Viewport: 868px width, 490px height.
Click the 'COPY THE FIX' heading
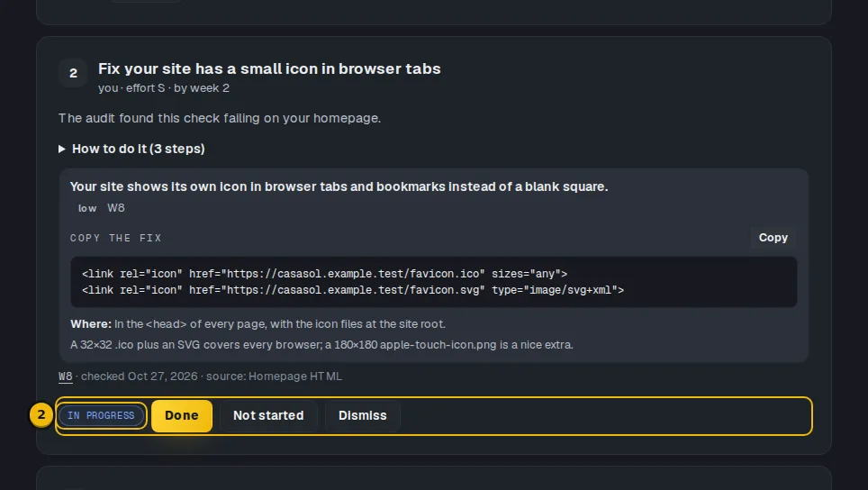tap(115, 238)
